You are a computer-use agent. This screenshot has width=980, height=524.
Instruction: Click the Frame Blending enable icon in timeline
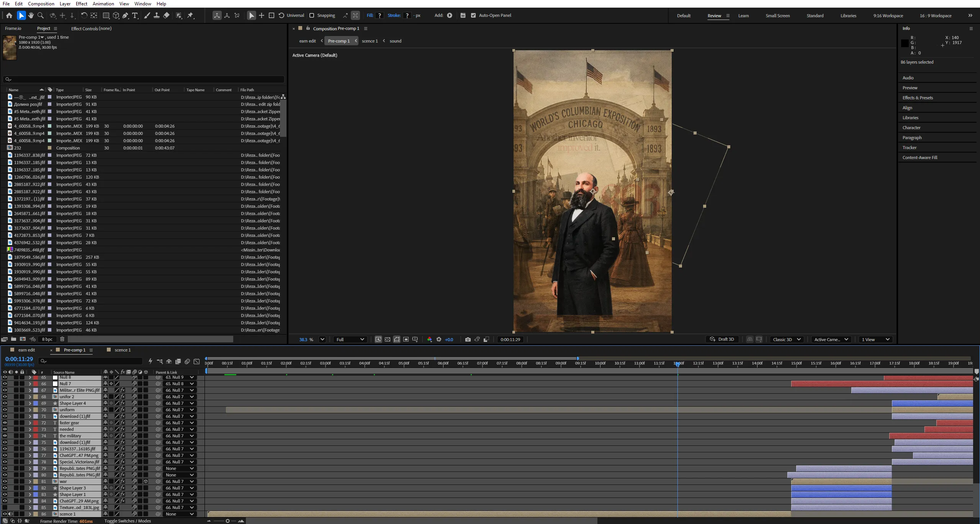pos(178,361)
